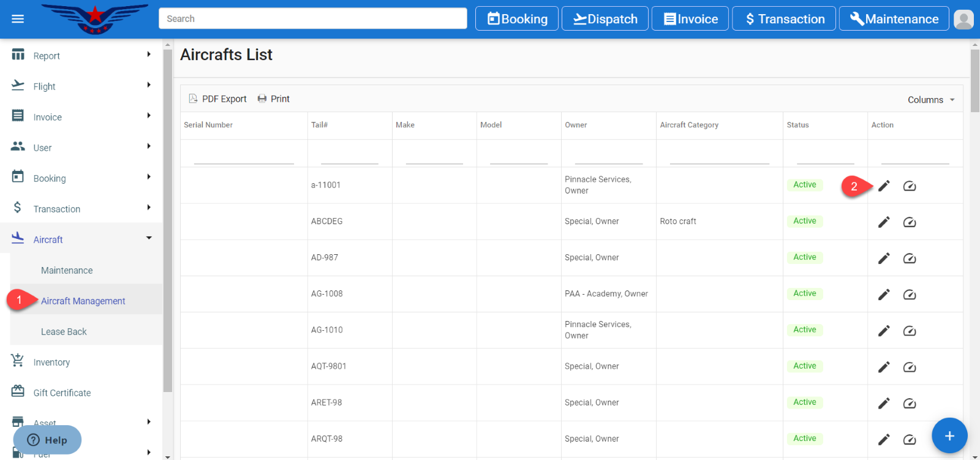Click the Dispatch button in header
Image resolution: width=980 pixels, height=460 pixels.
(605, 19)
